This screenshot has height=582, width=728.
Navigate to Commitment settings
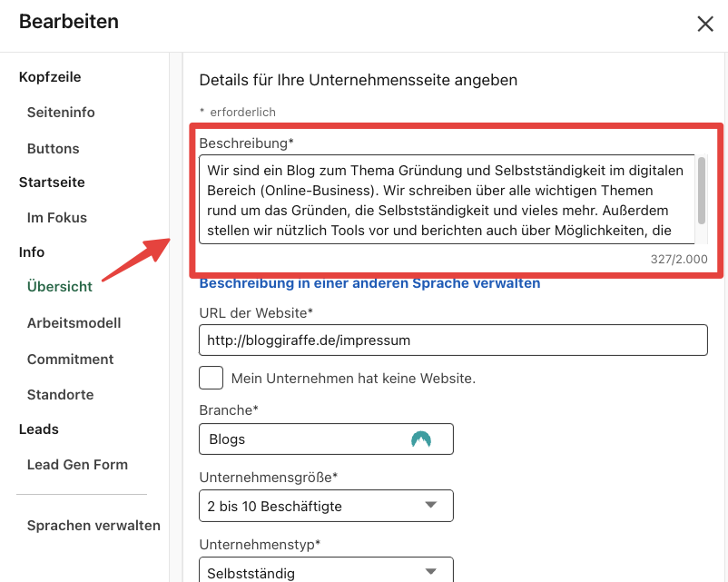click(70, 360)
